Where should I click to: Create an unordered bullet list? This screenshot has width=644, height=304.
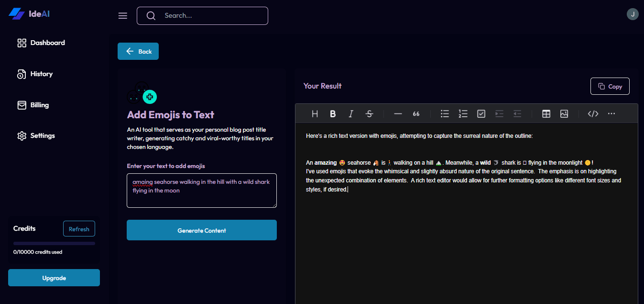coord(445,113)
